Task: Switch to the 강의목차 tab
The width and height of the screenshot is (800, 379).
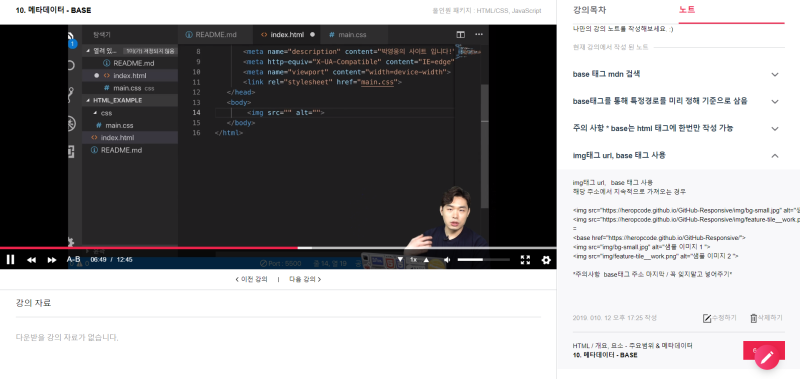Action: point(589,10)
